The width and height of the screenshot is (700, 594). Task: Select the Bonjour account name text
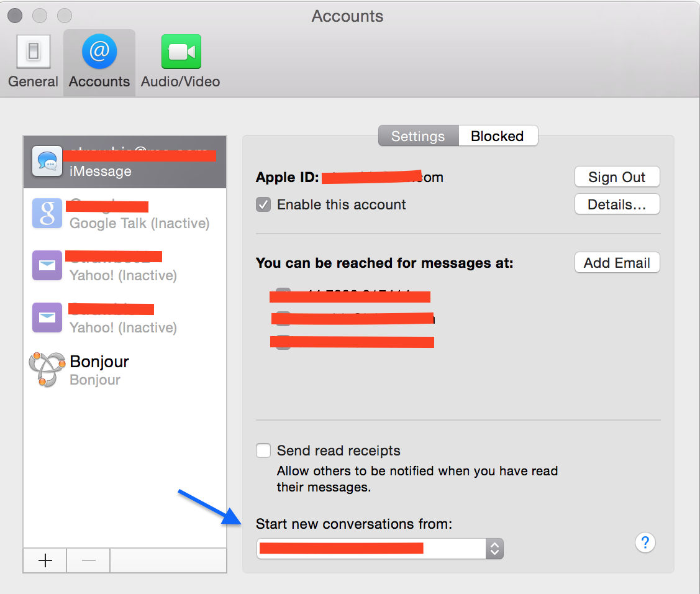pyautogui.click(x=99, y=362)
